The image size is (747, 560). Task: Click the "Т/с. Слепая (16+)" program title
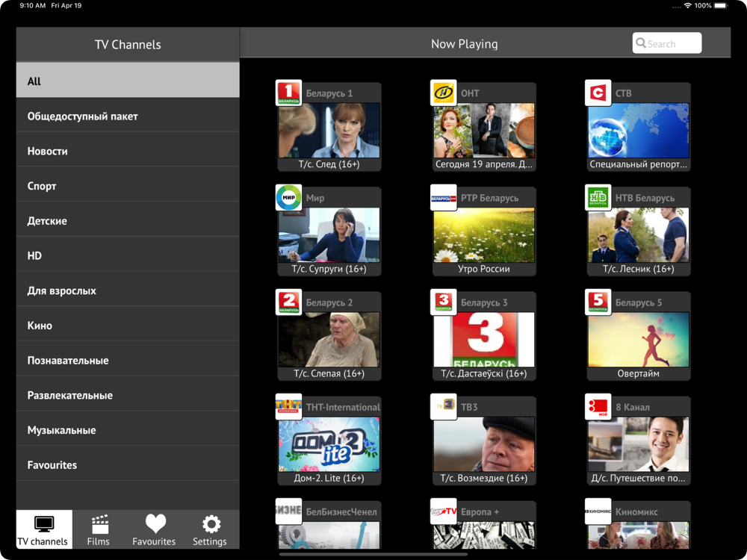pyautogui.click(x=329, y=373)
